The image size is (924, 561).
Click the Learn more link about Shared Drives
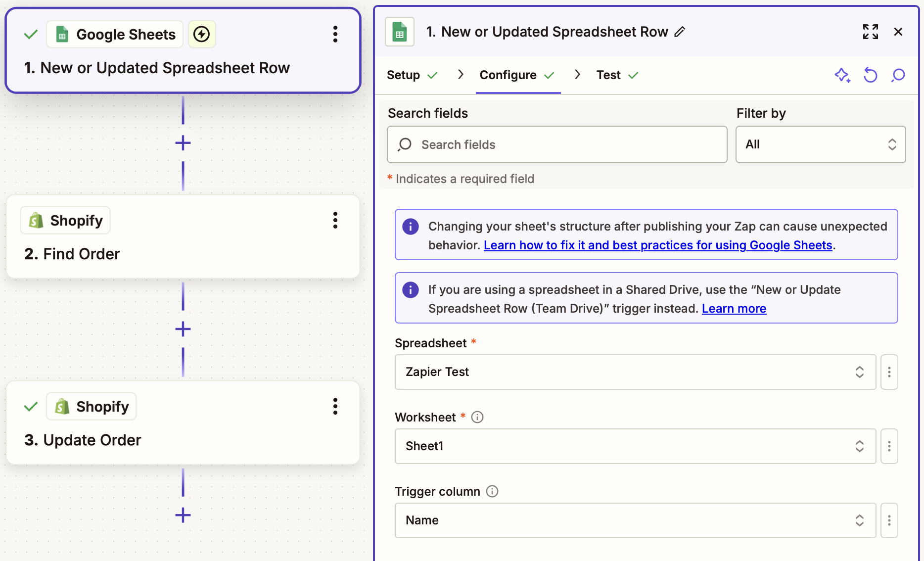pyautogui.click(x=734, y=309)
